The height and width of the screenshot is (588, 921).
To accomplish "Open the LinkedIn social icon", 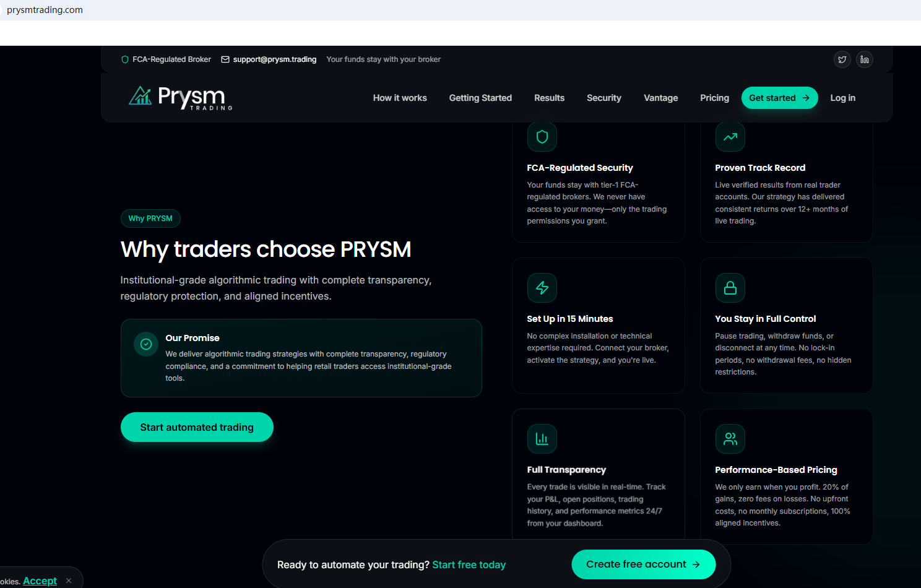I will click(864, 59).
